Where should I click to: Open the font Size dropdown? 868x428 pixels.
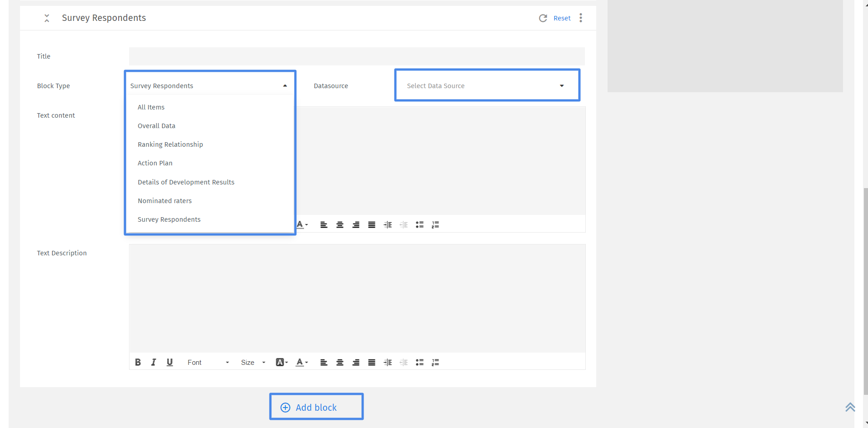253,362
